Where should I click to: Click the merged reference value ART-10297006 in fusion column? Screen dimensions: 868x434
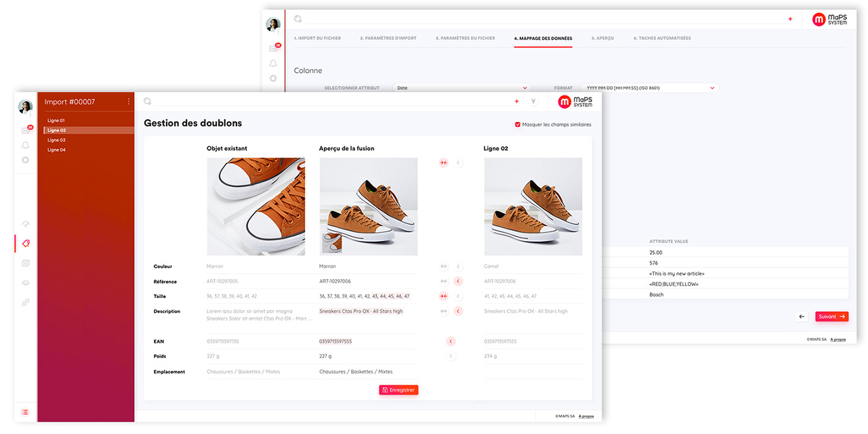[335, 281]
